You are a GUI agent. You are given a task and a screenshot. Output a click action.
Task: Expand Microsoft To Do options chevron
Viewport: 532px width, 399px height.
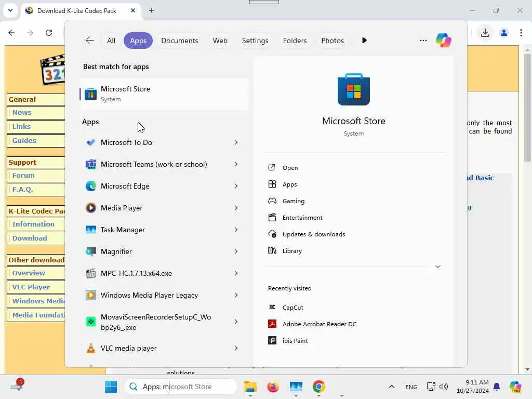coord(236,142)
